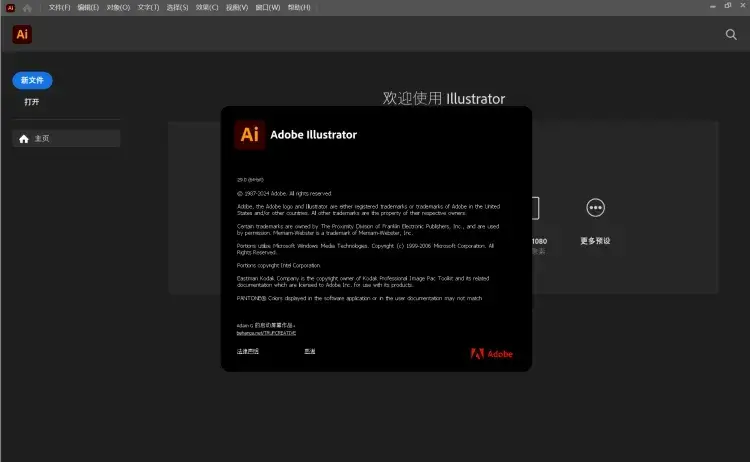Open the behance.net splash artwork link
This screenshot has width=750, height=462.
pos(265,332)
